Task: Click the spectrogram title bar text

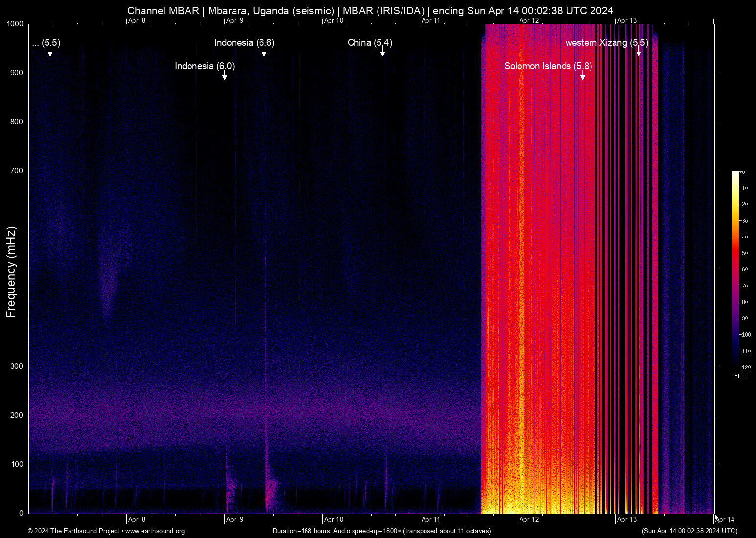Action: (x=370, y=10)
